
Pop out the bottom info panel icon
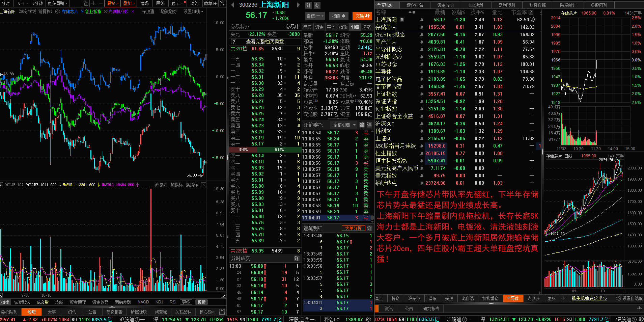[x=222, y=312]
